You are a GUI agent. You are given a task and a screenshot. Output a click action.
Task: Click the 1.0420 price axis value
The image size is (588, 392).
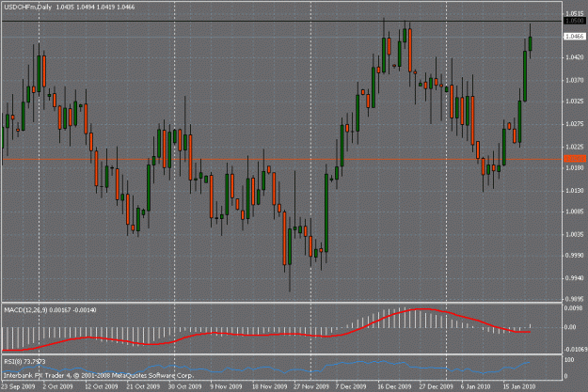tap(575, 57)
